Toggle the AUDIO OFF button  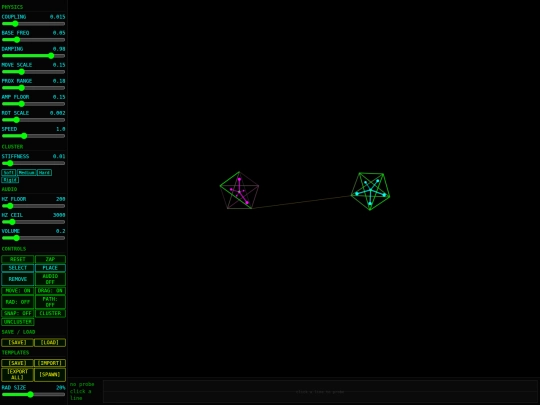click(50, 279)
